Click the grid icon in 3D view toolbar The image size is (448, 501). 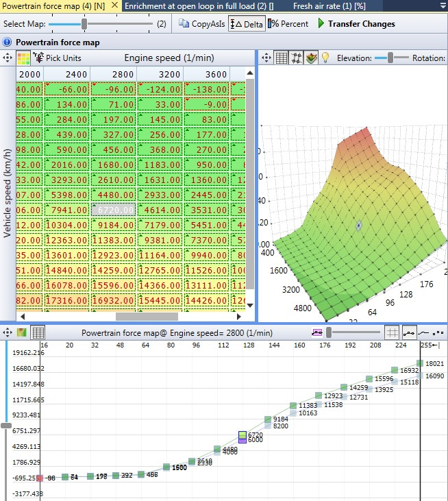(282, 58)
